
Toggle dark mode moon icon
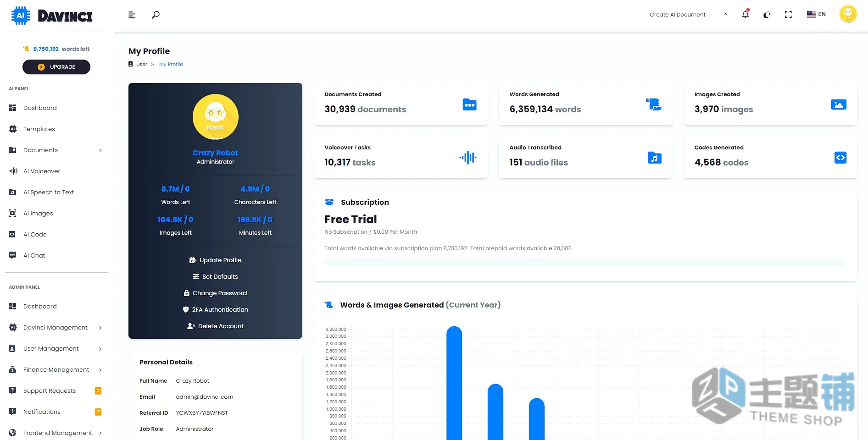[x=767, y=15]
